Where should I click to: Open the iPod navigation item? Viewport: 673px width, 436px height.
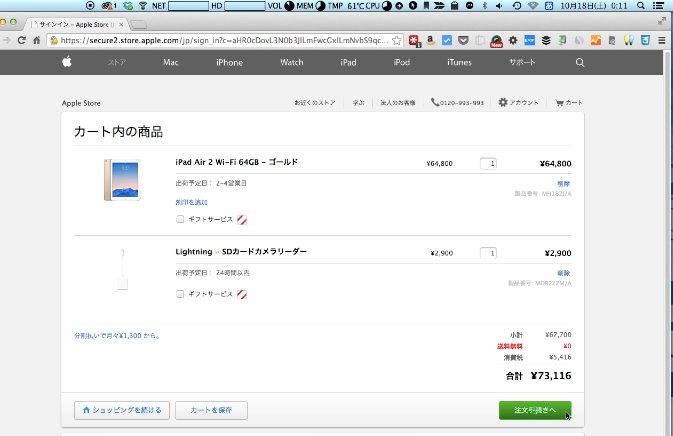point(401,63)
